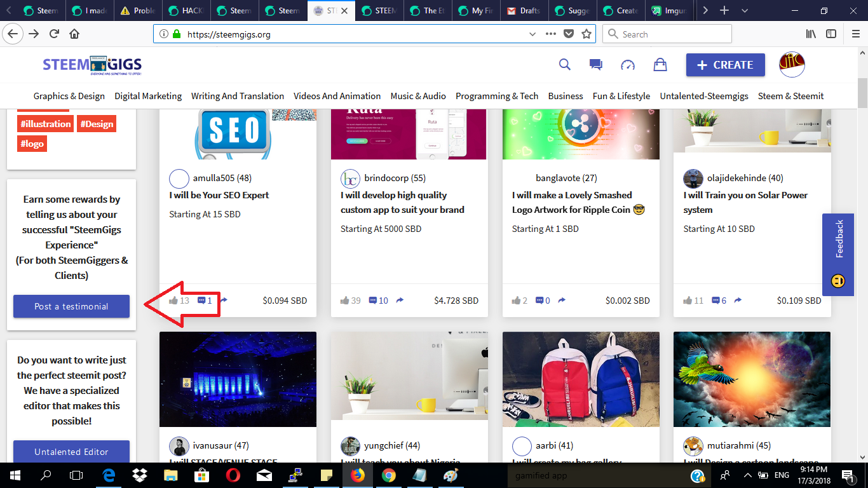Open the Untalented-Steemgigs category

coord(704,96)
